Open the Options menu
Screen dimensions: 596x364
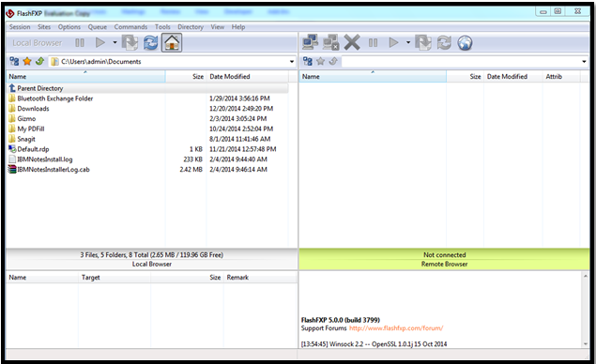tap(69, 27)
